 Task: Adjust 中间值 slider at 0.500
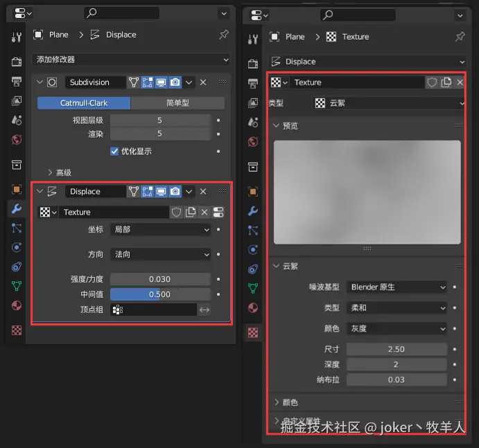pyautogui.click(x=160, y=294)
